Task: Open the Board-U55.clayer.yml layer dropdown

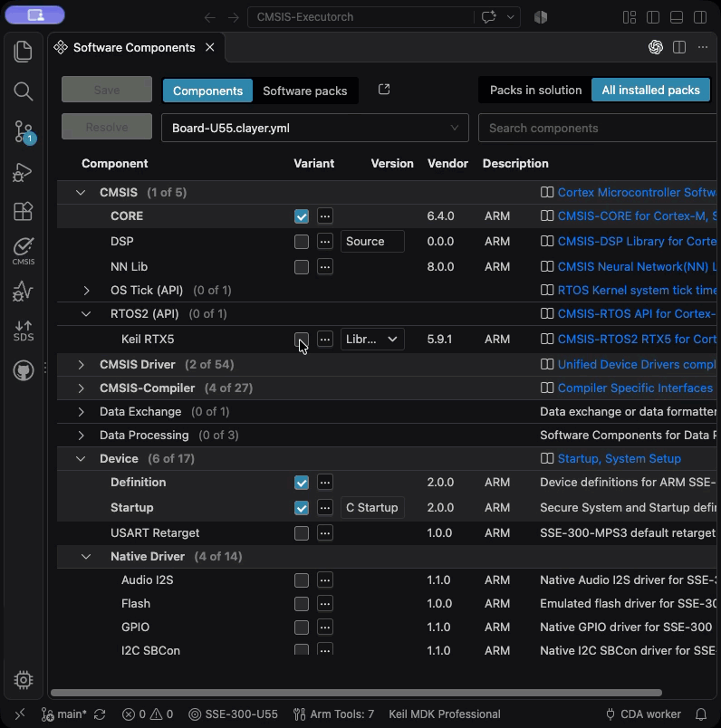Action: click(x=314, y=128)
